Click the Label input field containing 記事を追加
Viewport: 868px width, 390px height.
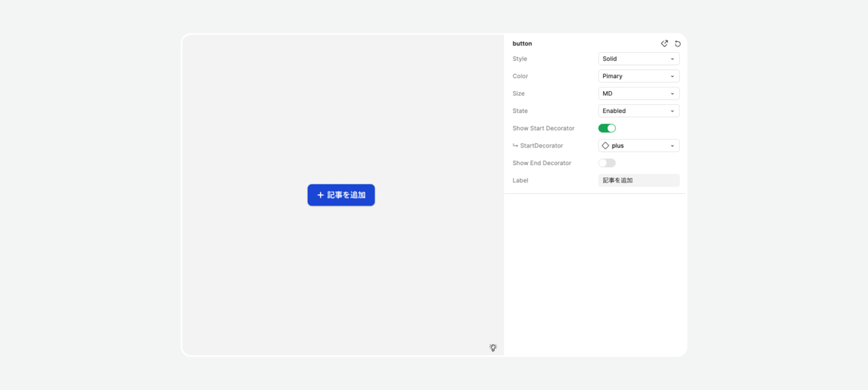coord(639,180)
